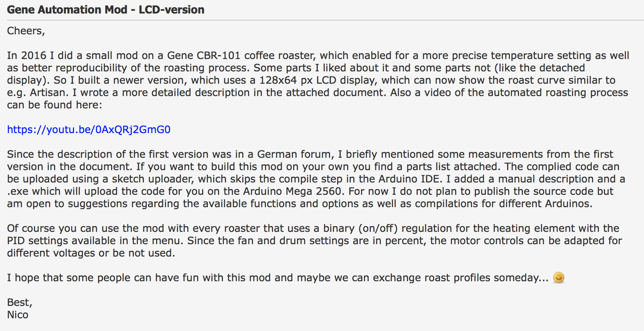Click the words 'different voltages' in the post
The image size is (644, 331).
click(51, 253)
